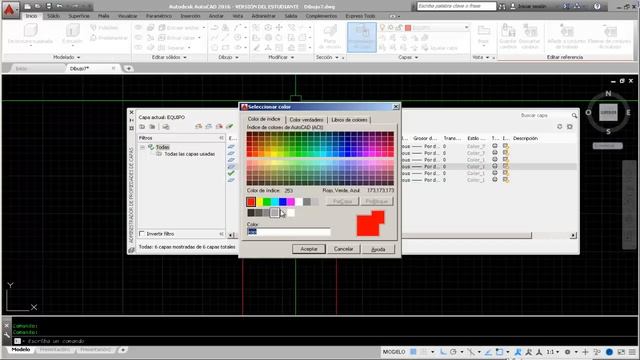Click the PorBloque button

[377, 202]
